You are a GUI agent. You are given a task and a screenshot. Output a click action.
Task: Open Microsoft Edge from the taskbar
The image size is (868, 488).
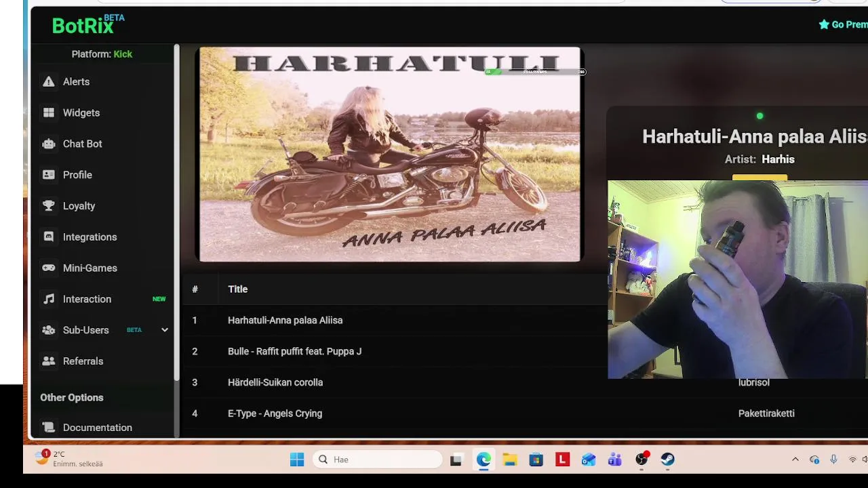483,460
